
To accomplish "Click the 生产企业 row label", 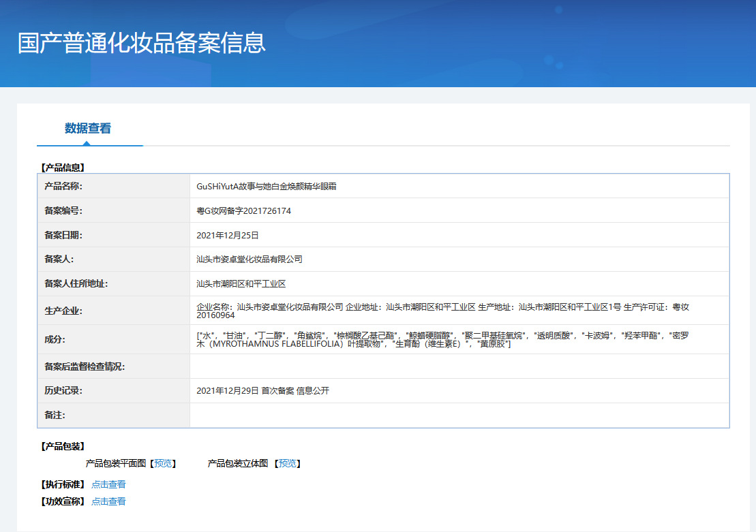I will pos(63,311).
